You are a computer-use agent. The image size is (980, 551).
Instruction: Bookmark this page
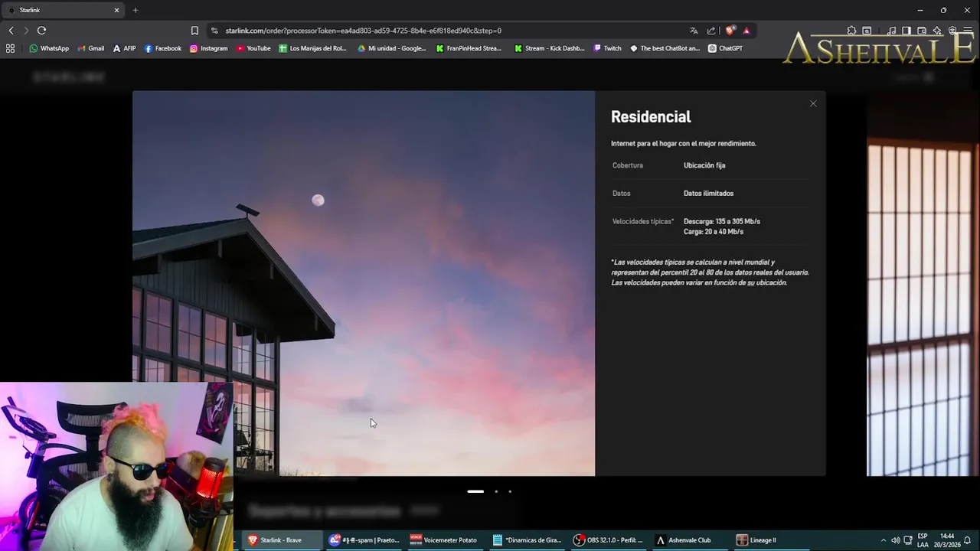click(x=194, y=31)
